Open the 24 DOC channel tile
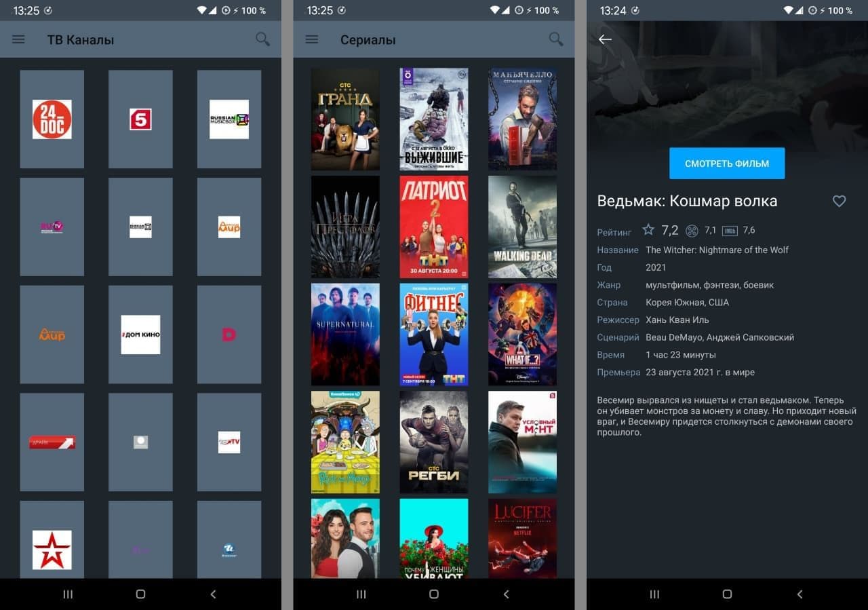 (x=52, y=119)
